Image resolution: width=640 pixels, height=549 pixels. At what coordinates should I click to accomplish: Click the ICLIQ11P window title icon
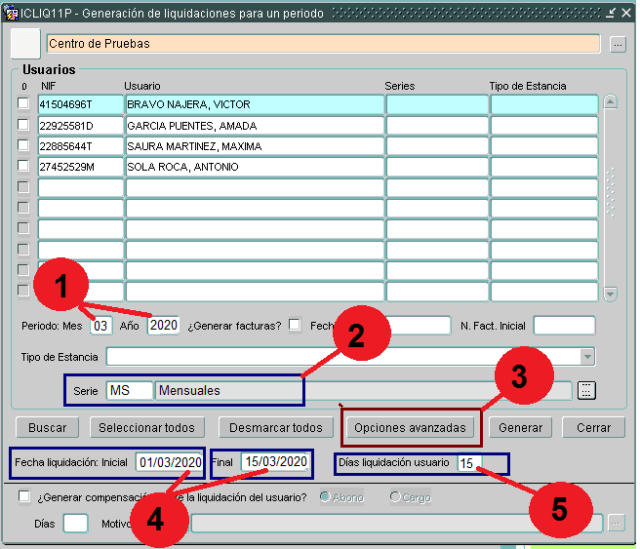11,13
